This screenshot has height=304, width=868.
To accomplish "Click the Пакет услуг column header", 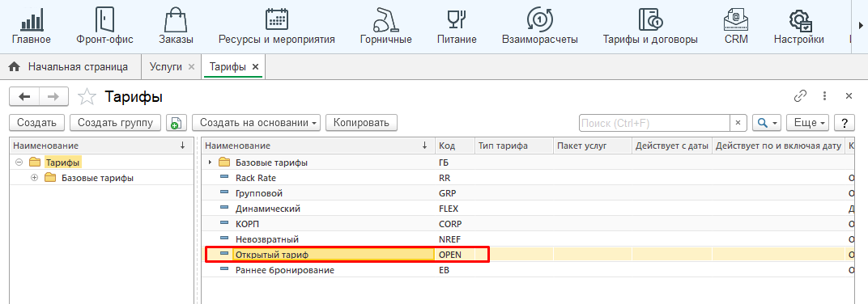I will tap(593, 146).
